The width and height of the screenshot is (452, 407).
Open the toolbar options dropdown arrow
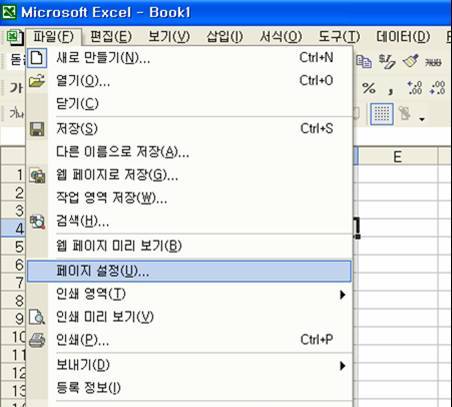pos(422,119)
